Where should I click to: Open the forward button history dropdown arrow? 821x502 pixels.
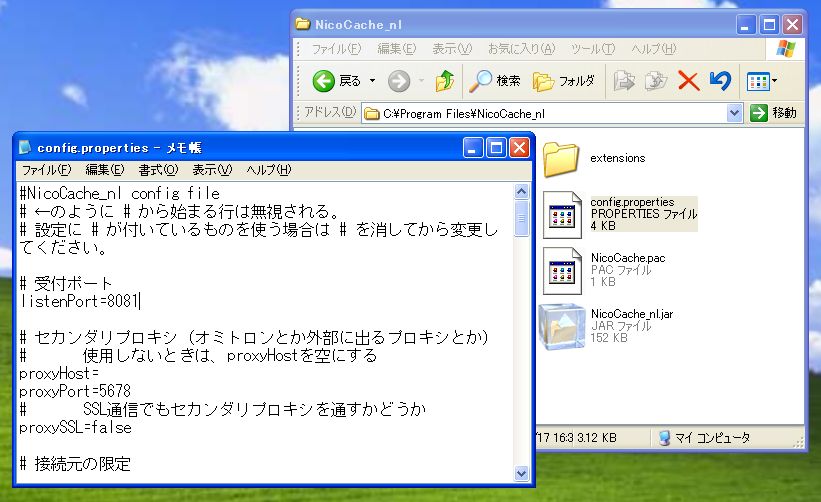[421, 81]
